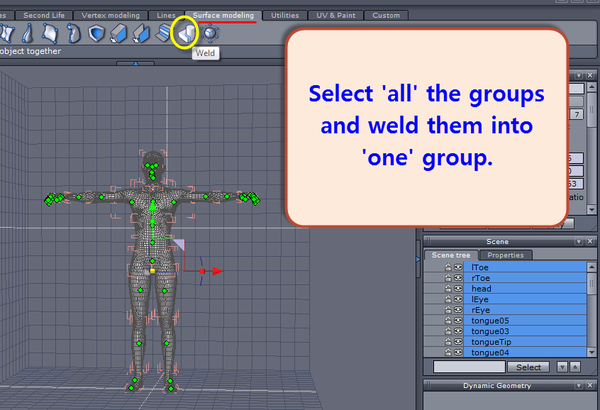Image resolution: width=600 pixels, height=410 pixels.
Task: Click the up arrow beside Select button
Action: pyautogui.click(x=575, y=367)
